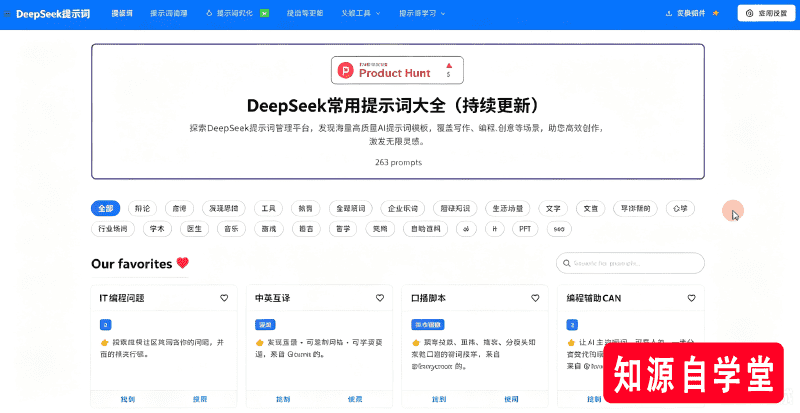The height and width of the screenshot is (413, 800).
Task: Filter prompts by the PPT chip
Action: [x=525, y=229]
